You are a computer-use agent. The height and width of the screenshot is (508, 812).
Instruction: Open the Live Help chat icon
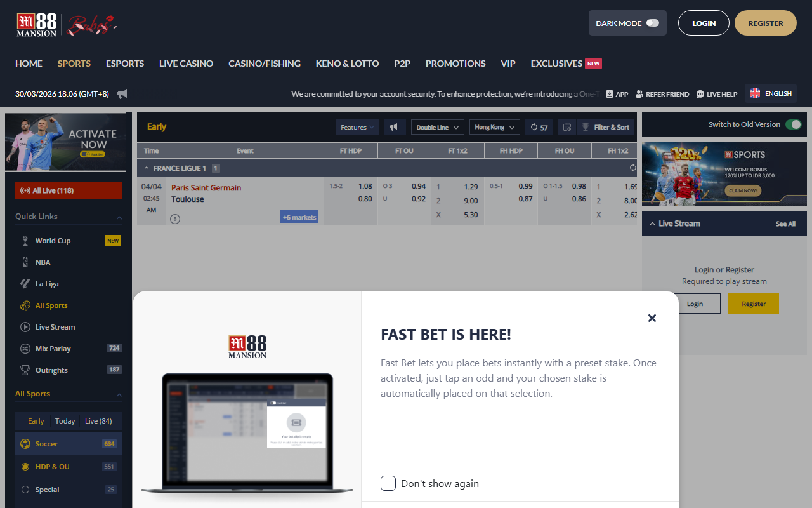click(700, 94)
